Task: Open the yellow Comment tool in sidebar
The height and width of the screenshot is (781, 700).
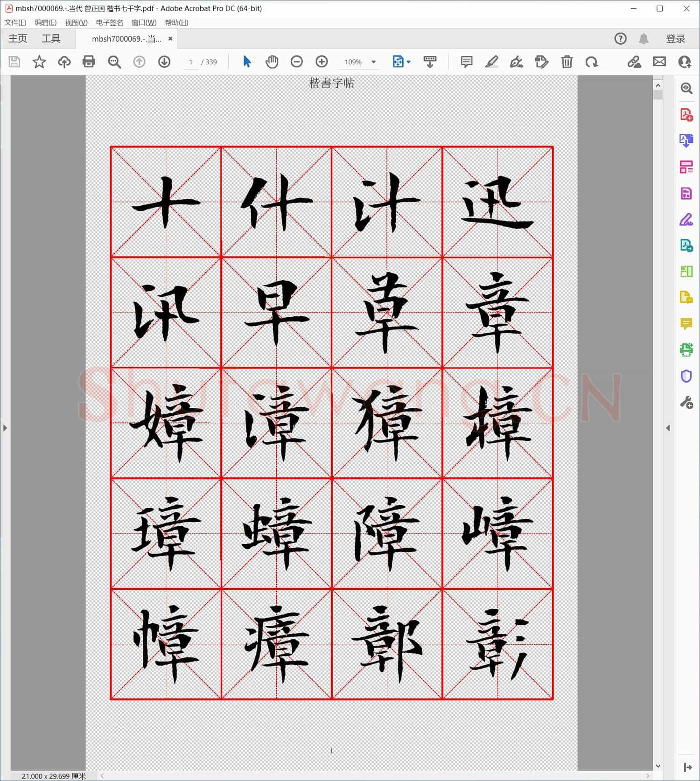Action: [686, 323]
